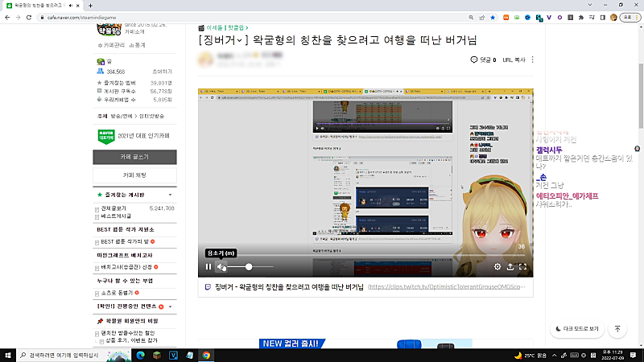Expand the [확인!] 진행중인 컨텐츠 section
644x362 pixels.
169,306
